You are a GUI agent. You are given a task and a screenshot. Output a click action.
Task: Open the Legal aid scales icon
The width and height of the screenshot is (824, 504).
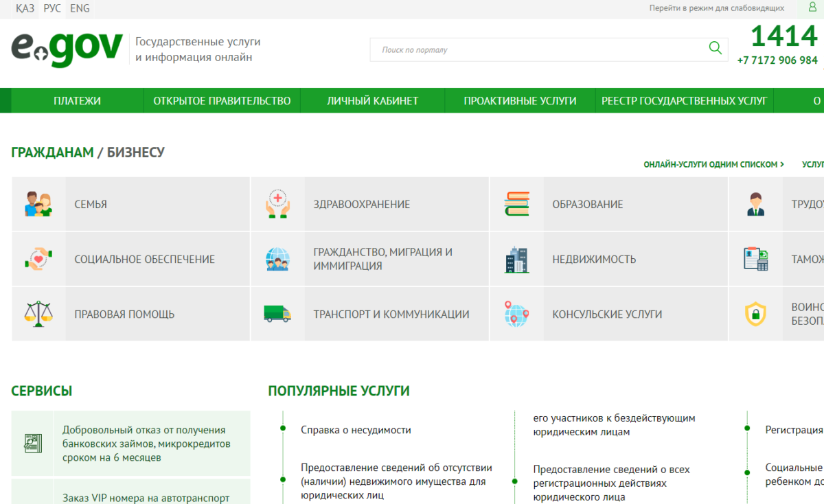[38, 314]
